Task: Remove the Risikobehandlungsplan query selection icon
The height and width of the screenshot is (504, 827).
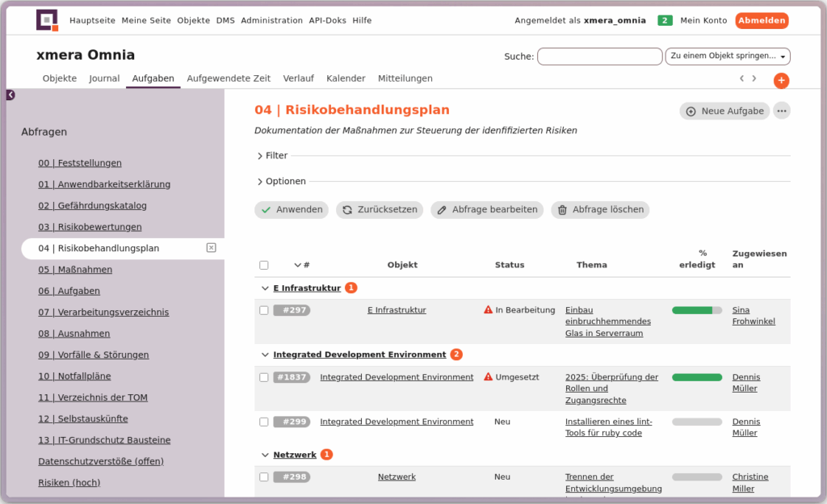Action: tap(211, 248)
